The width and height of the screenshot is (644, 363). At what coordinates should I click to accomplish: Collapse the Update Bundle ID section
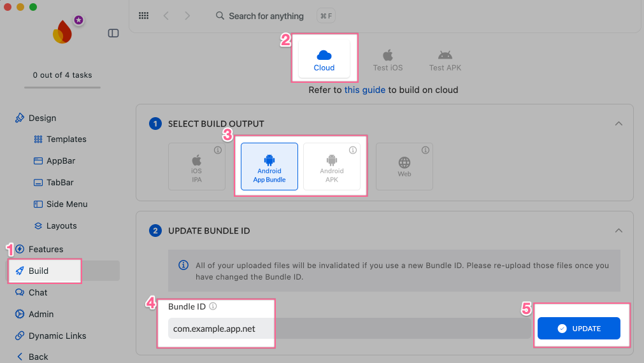click(x=618, y=231)
